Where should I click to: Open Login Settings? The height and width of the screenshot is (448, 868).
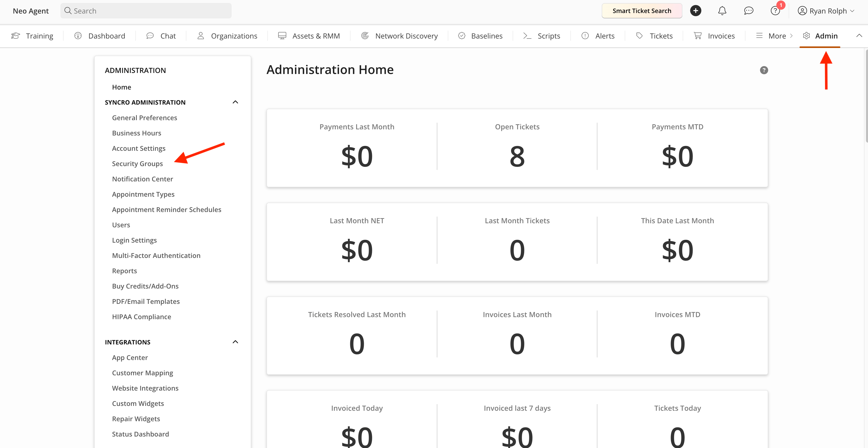(x=135, y=240)
